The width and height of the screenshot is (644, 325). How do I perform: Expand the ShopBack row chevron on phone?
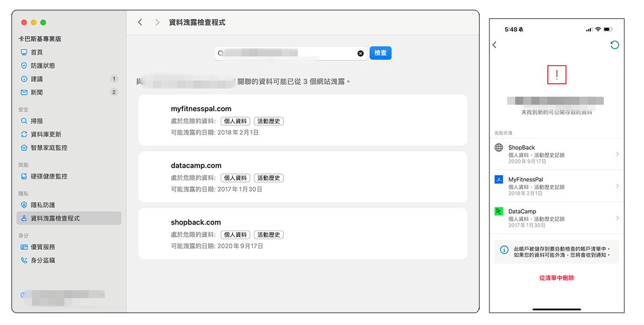click(617, 154)
